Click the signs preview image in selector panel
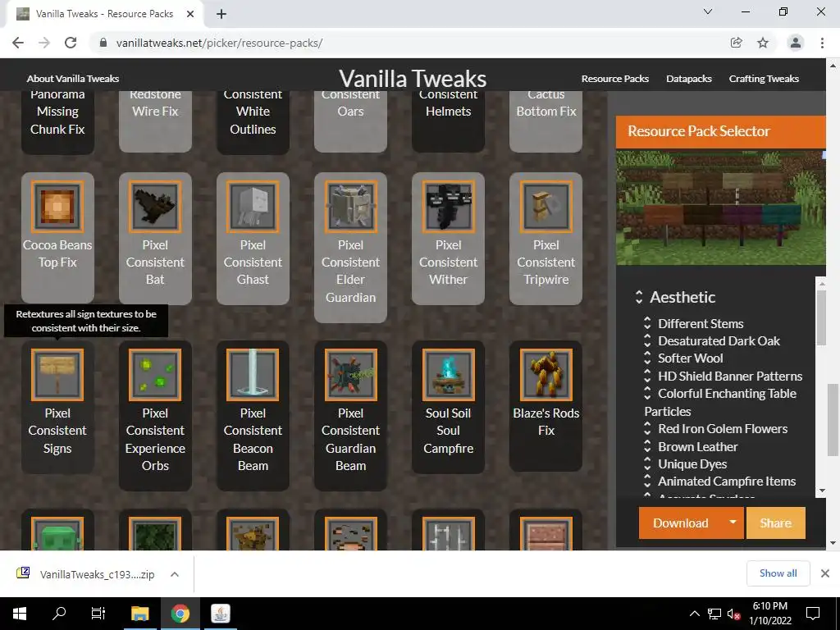The image size is (840, 630). tap(720, 208)
